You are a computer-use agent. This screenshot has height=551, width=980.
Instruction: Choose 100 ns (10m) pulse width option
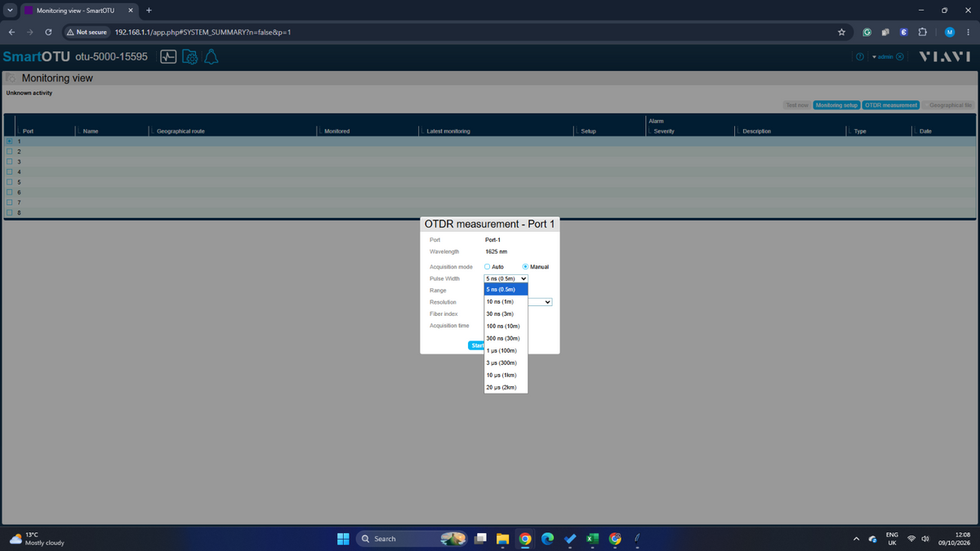pos(506,326)
